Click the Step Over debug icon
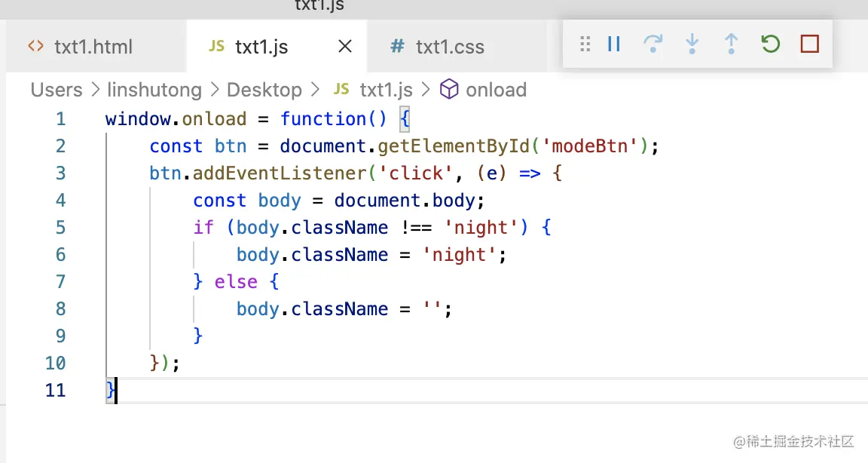Viewport: 868px width, 463px height. [x=653, y=44]
